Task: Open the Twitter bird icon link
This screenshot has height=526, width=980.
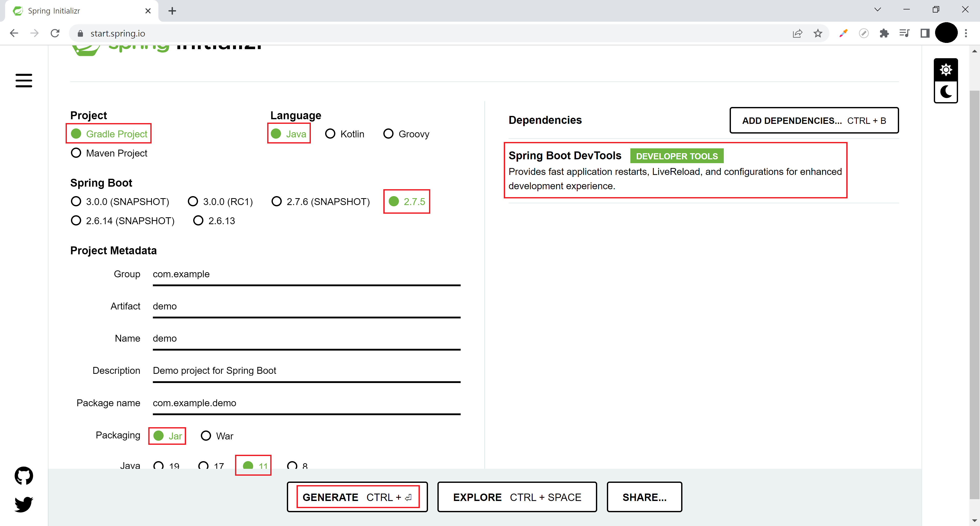Action: [23, 504]
